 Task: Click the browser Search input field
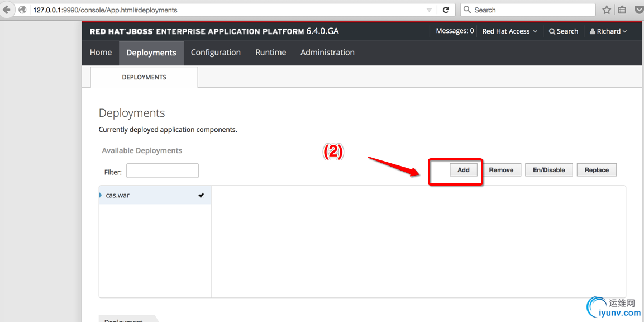[528, 10]
